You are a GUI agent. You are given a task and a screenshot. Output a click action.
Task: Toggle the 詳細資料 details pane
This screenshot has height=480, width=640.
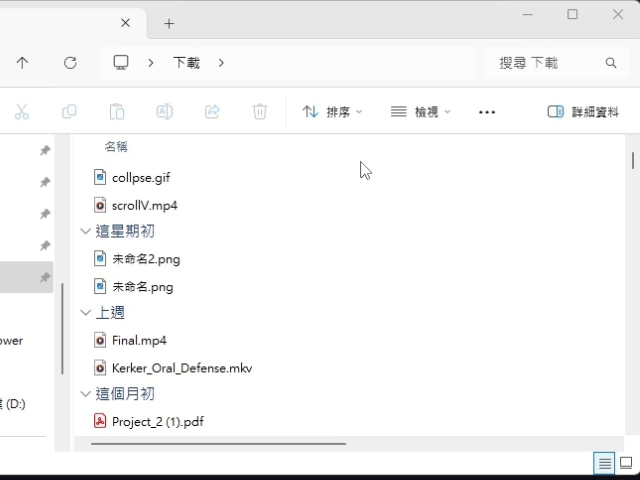coord(583,112)
